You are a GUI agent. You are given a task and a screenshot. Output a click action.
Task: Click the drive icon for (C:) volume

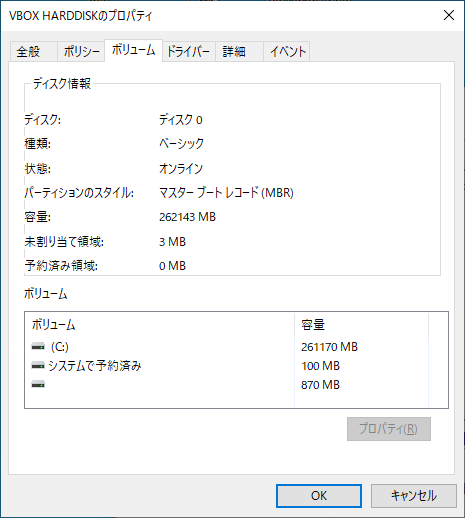click(x=38, y=347)
